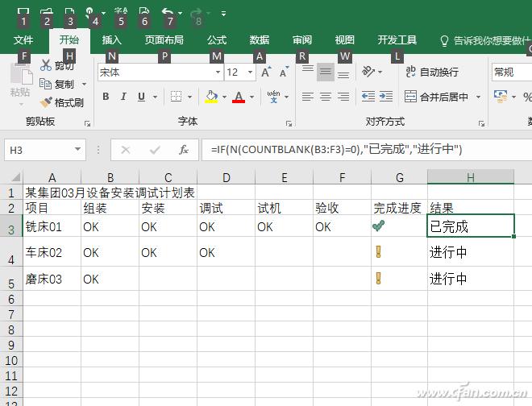Click the Paste clipboard icon

pyautogui.click(x=21, y=75)
